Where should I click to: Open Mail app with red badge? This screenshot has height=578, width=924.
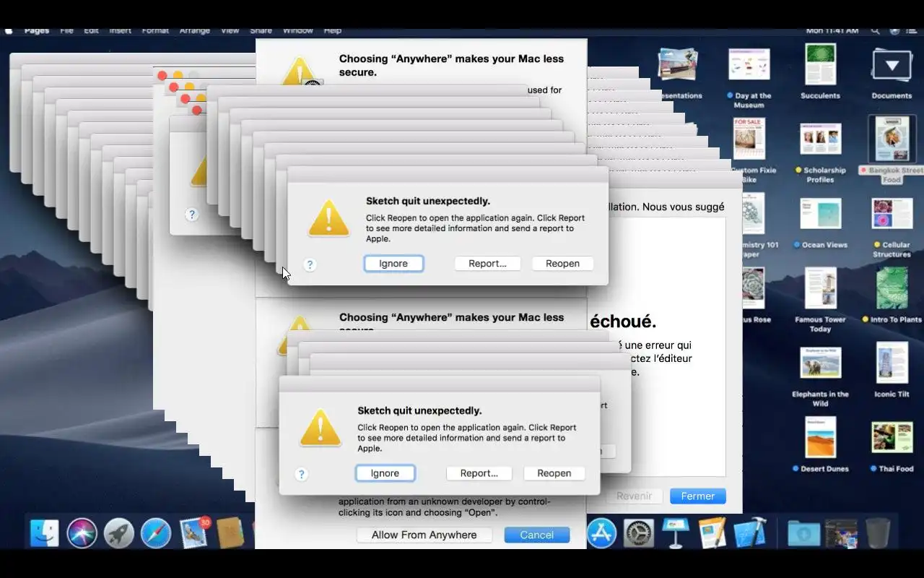click(x=193, y=533)
